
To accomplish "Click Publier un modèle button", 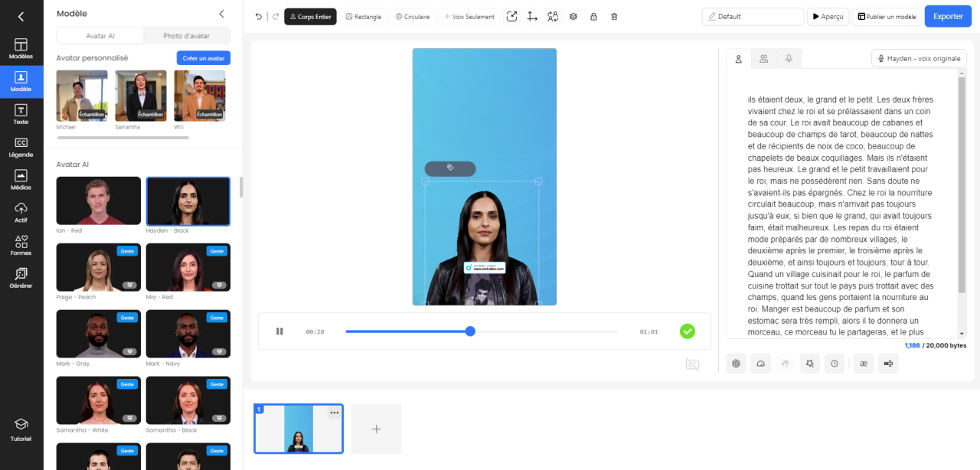I will 887,16.
